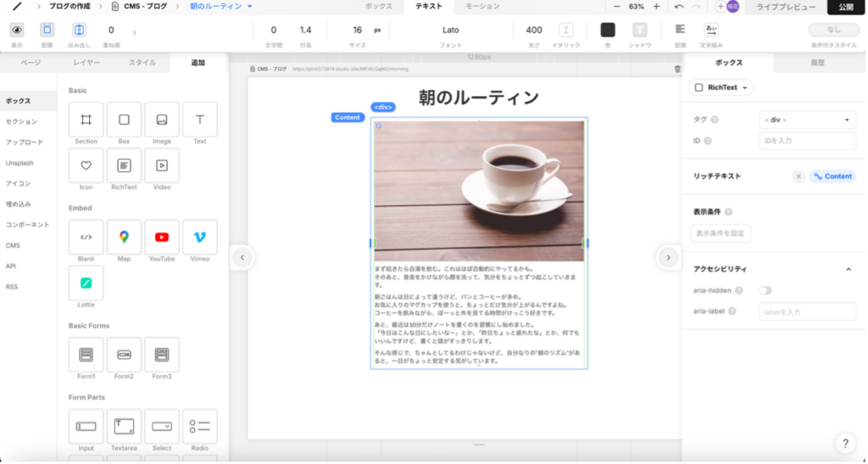Click the 公開 publish button
The height and width of the screenshot is (464, 868).
pyautogui.click(x=845, y=7)
